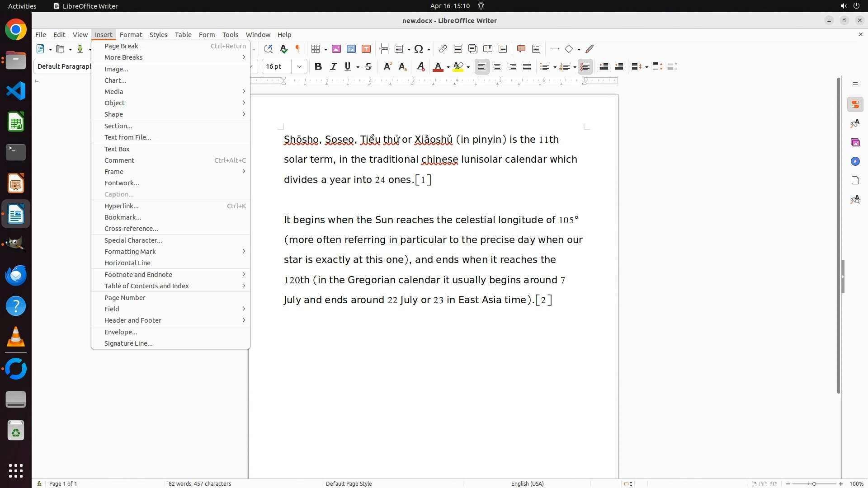Select Special Character... menu entry
The width and height of the screenshot is (868, 488).
(133, 240)
